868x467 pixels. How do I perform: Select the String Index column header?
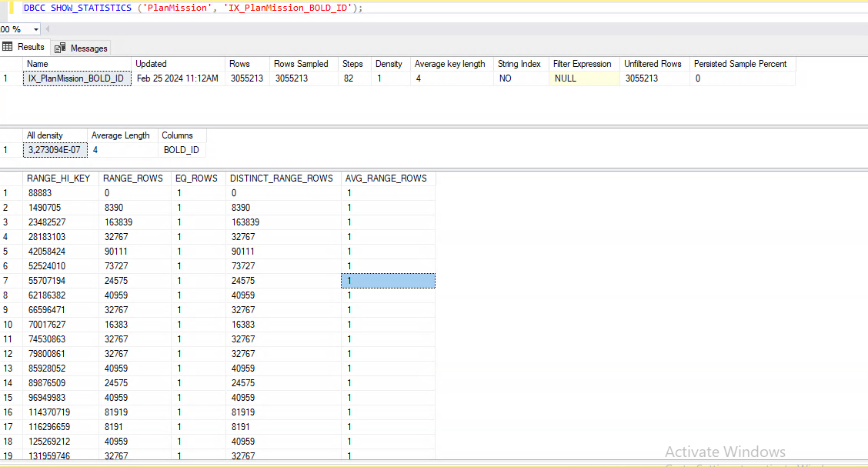pyautogui.click(x=520, y=64)
